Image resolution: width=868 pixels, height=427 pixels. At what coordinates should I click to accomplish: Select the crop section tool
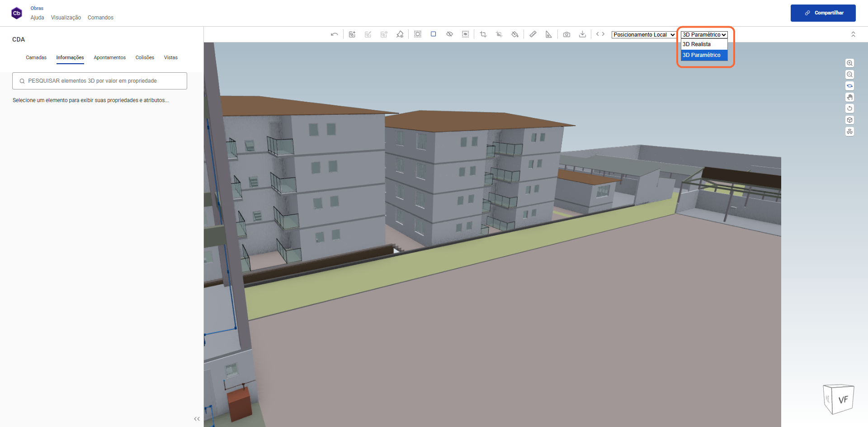click(483, 34)
